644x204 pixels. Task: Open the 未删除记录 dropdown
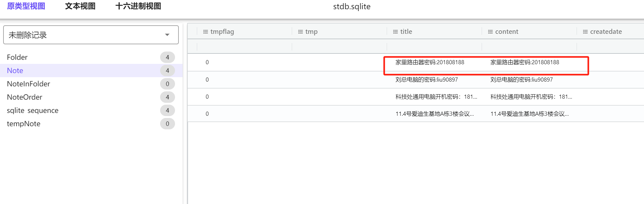91,35
